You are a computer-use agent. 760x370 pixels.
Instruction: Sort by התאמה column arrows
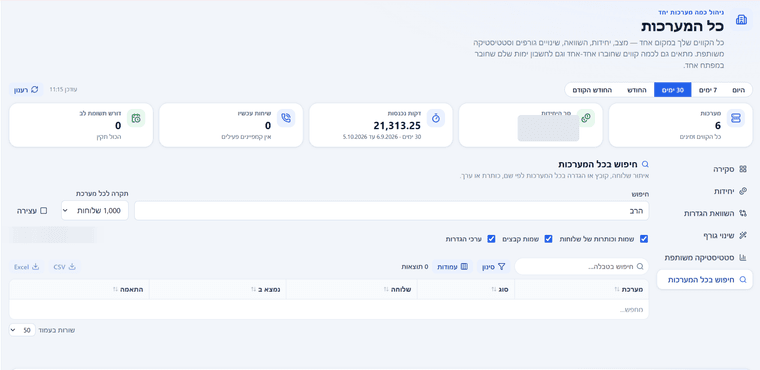[x=115, y=290]
